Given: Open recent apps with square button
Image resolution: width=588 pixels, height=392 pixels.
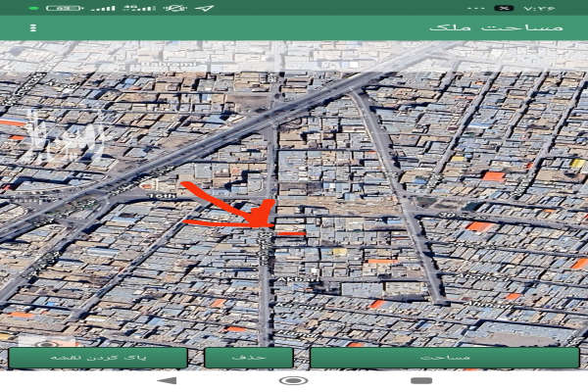Looking at the screenshot, I should coord(420,380).
